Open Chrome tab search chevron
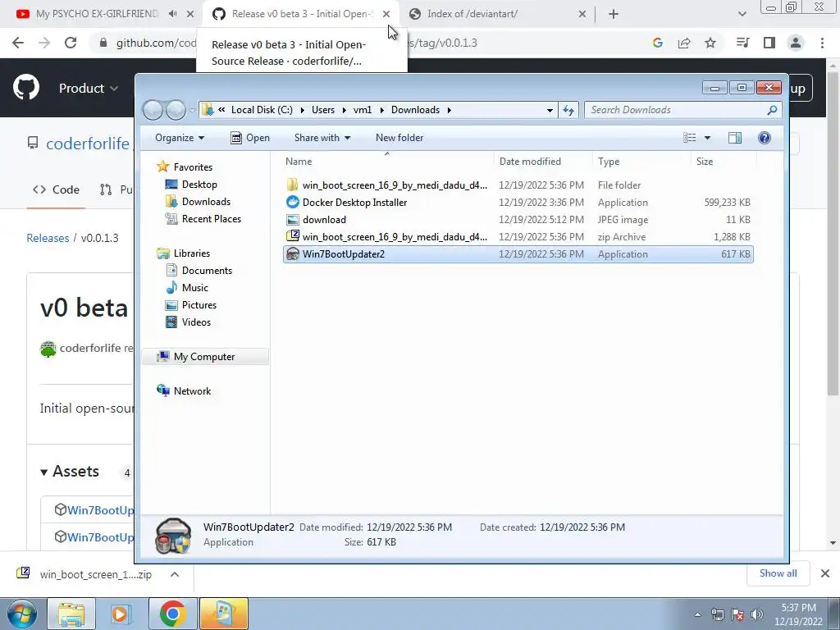The image size is (840, 630). (x=742, y=14)
